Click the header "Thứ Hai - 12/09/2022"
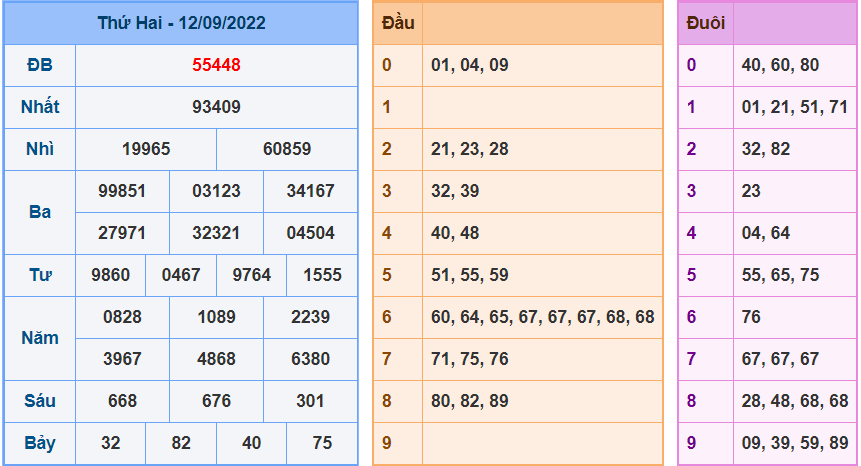Viewport: 861px width, 466px height. tap(181, 23)
